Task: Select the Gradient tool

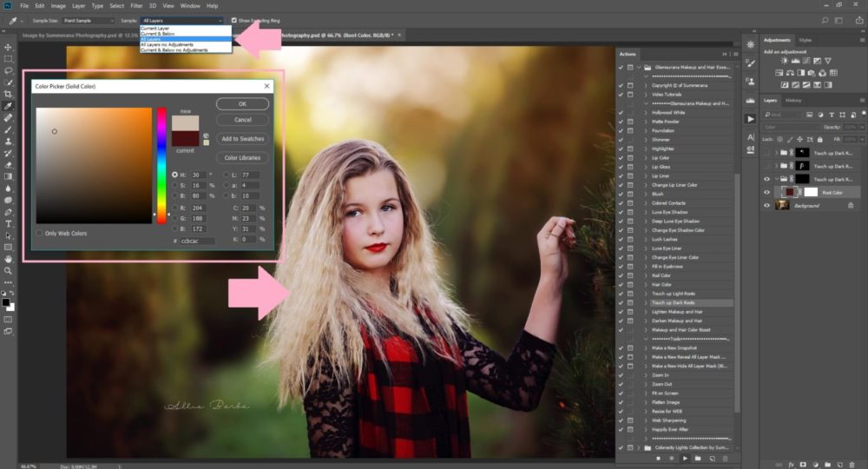Action: pos(9,176)
